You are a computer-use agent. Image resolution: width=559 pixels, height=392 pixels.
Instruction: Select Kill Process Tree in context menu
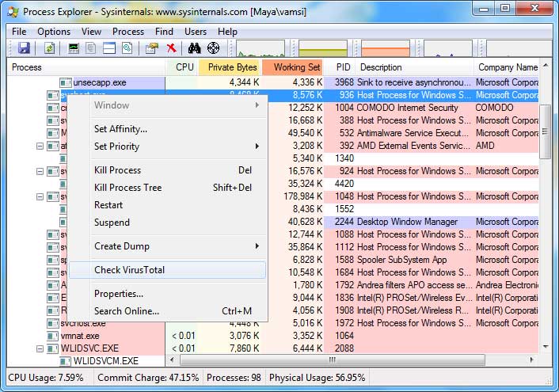coord(167,188)
